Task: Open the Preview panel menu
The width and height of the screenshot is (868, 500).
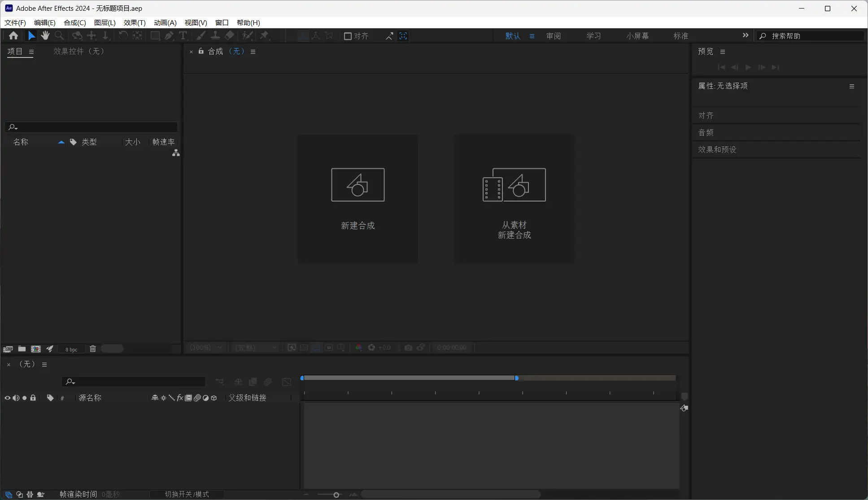Action: [723, 51]
